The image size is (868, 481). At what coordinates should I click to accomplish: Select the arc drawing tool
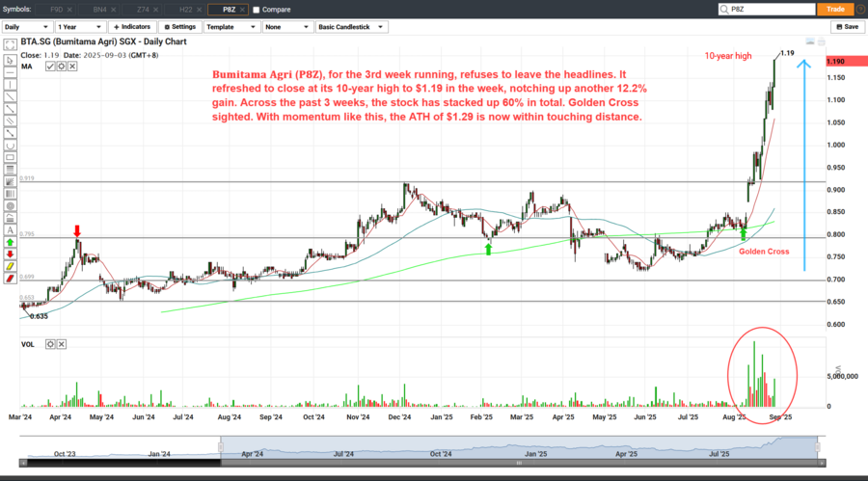click(x=10, y=146)
